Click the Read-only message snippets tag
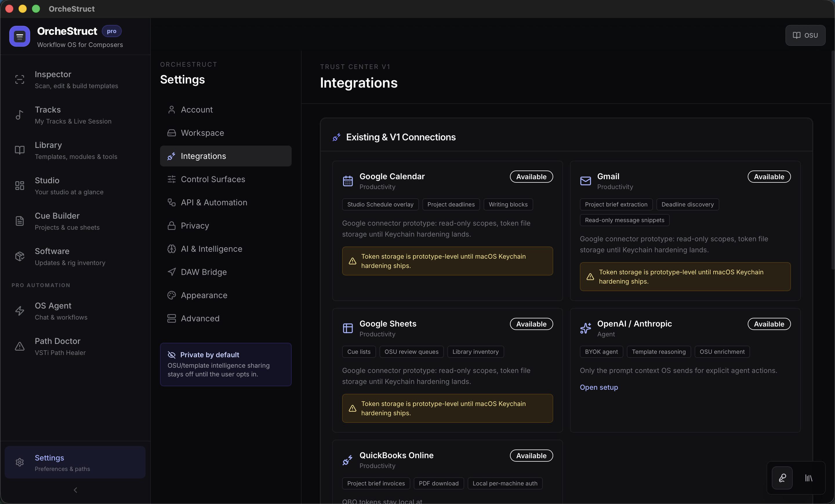This screenshot has height=504, width=835. 625,220
